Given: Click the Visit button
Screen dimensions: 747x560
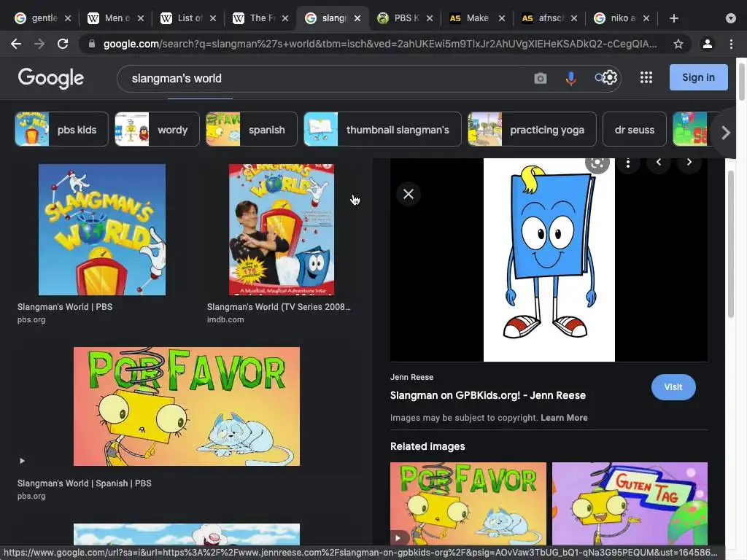Looking at the screenshot, I should [673, 387].
